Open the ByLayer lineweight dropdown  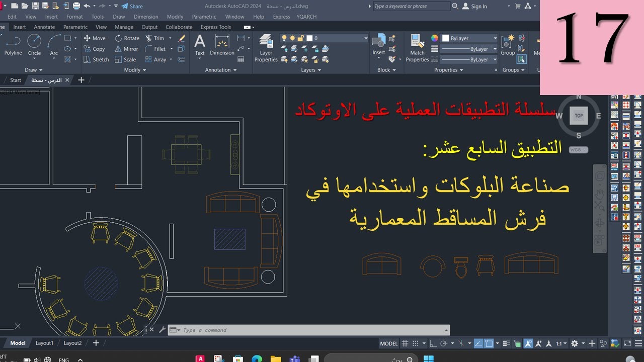469,49
